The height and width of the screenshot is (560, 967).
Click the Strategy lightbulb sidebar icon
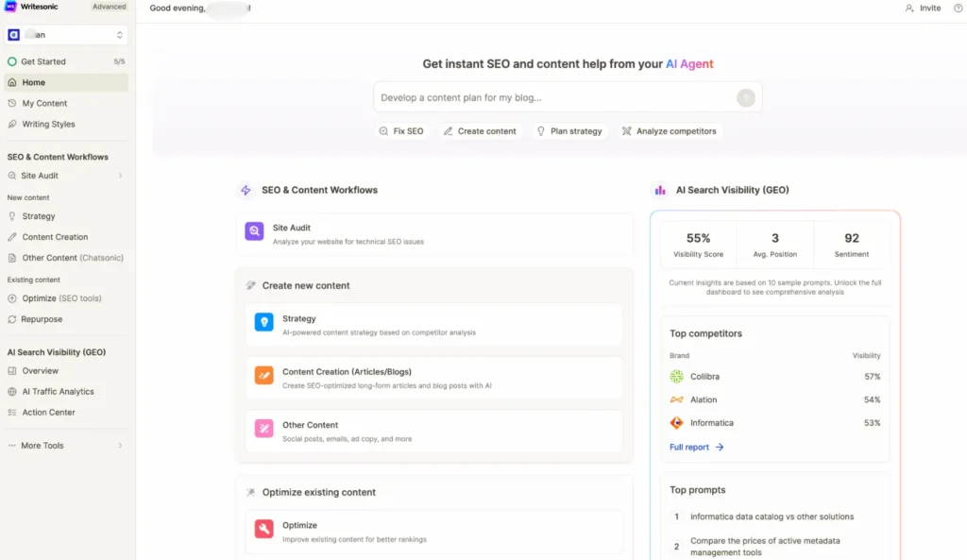11,216
